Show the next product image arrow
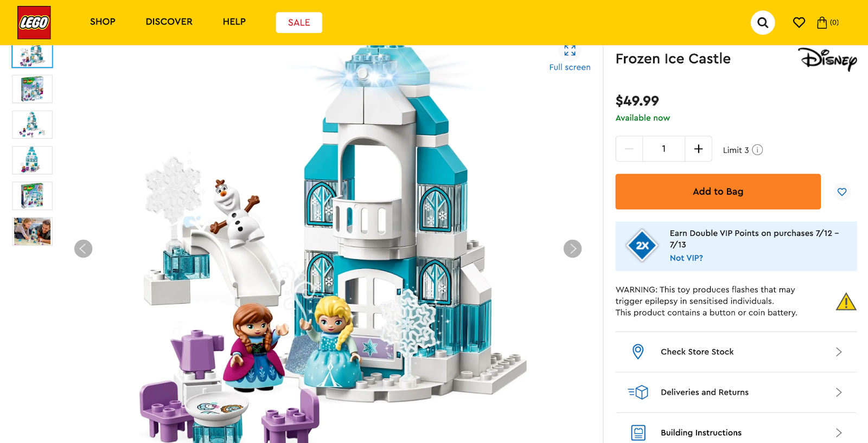Image resolution: width=868 pixels, height=443 pixels. pos(572,249)
